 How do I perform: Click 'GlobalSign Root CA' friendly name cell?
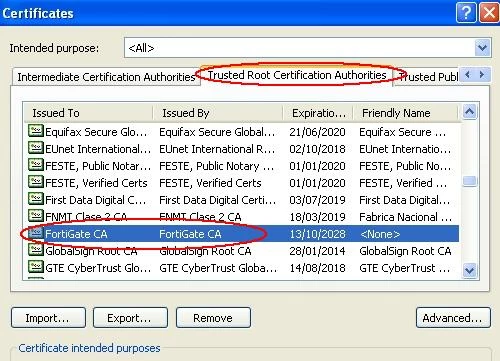405,251
